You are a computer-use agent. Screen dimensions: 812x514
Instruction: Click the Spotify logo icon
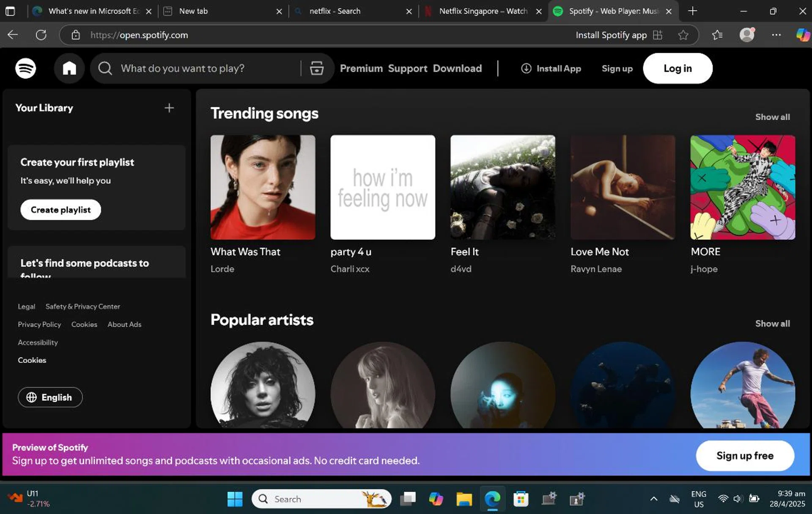coord(25,68)
